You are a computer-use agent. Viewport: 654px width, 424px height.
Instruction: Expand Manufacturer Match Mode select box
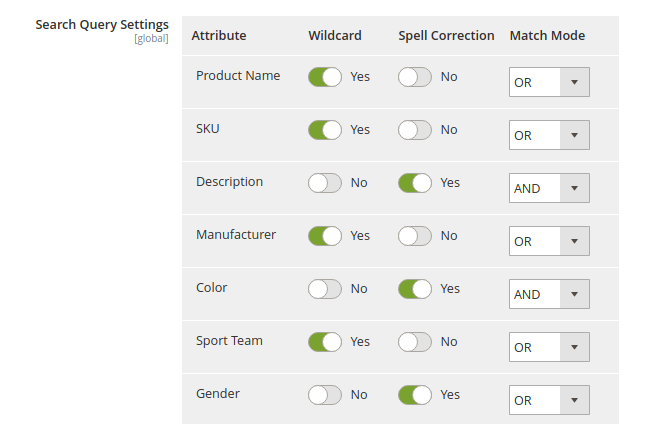click(x=549, y=241)
